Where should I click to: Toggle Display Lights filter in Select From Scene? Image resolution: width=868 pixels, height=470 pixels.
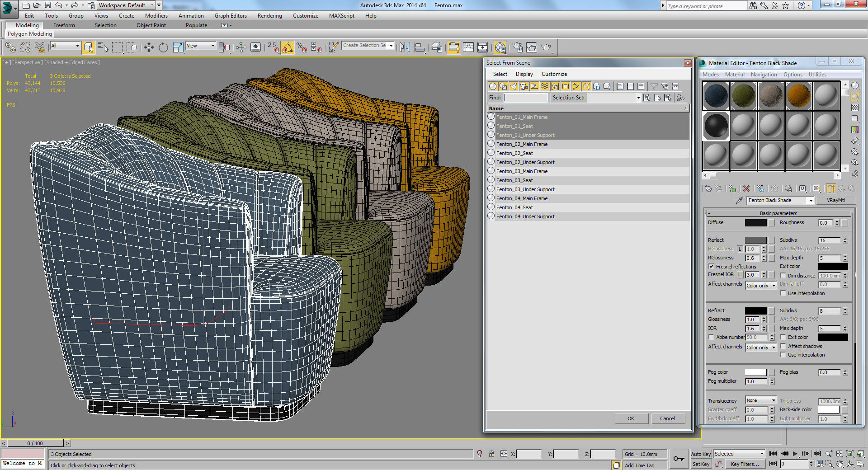point(514,86)
